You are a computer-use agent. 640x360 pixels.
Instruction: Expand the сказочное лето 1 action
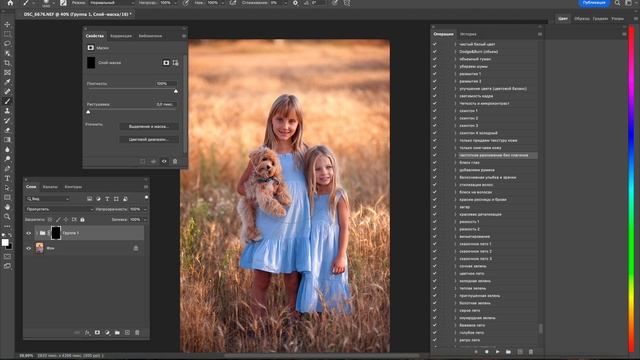click(456, 244)
